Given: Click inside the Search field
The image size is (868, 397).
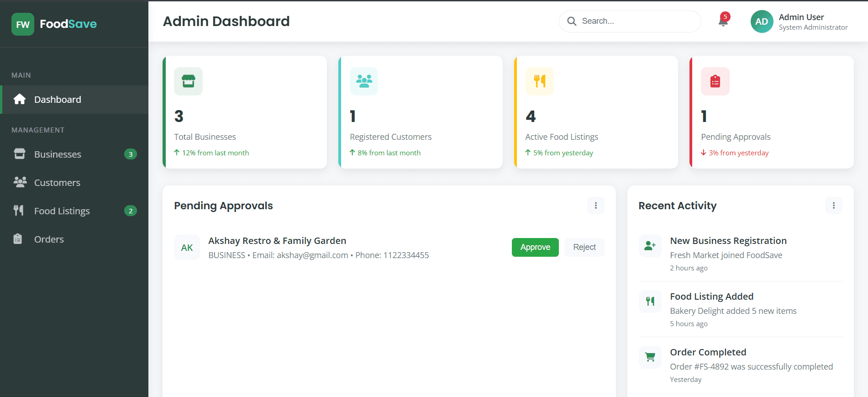Looking at the screenshot, I should [630, 21].
